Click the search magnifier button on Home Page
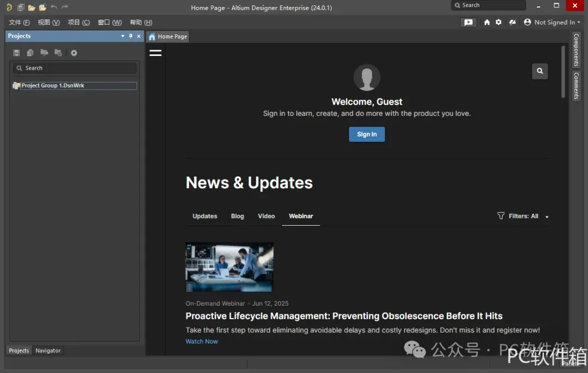588x373 pixels. pos(540,71)
